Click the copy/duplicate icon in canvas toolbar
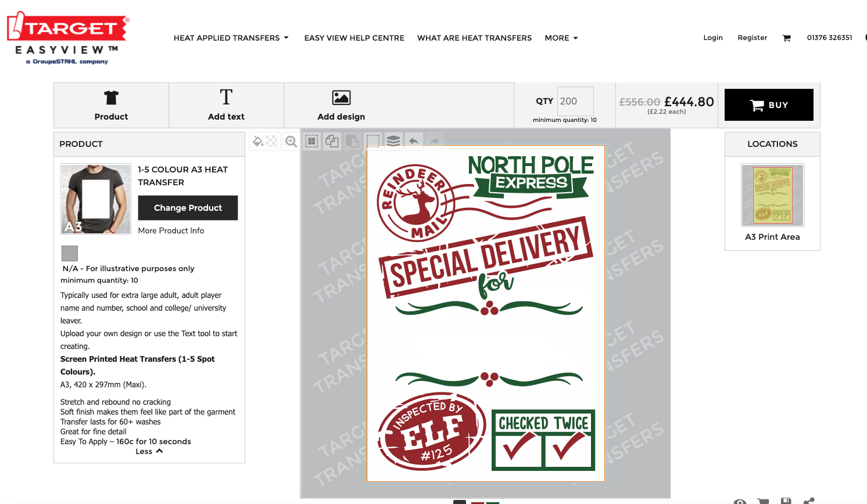 click(x=332, y=141)
